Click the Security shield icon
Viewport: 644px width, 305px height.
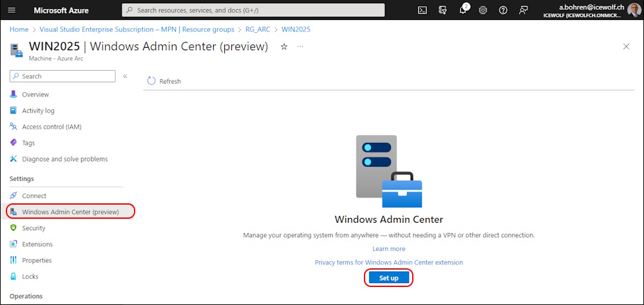click(14, 228)
